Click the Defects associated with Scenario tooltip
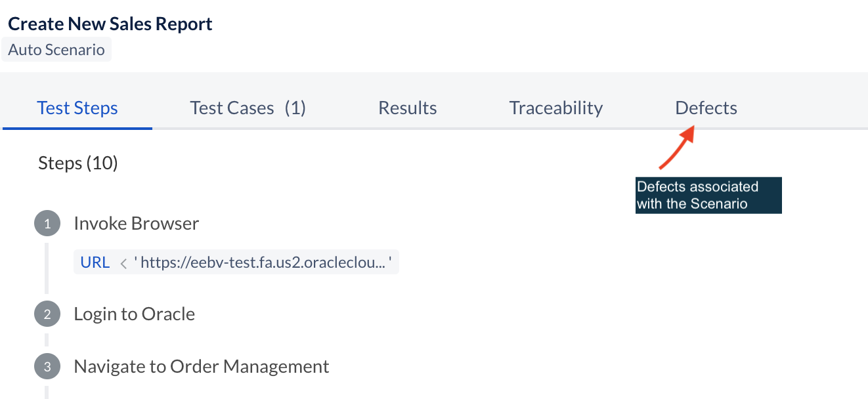This screenshot has height=399, width=868. click(x=708, y=195)
